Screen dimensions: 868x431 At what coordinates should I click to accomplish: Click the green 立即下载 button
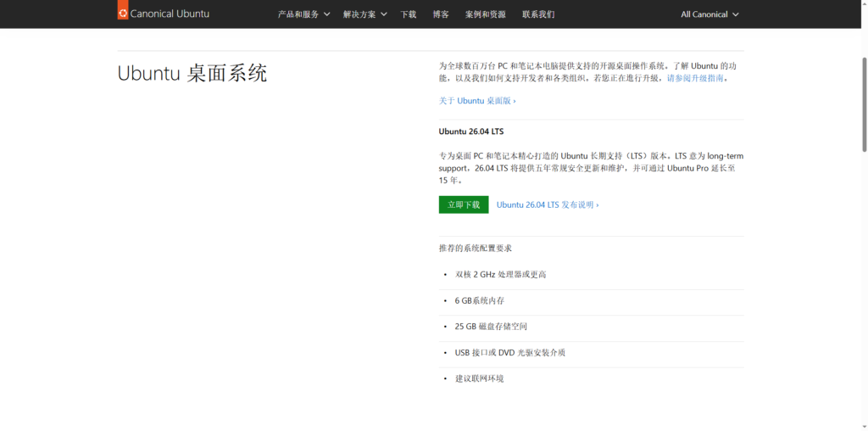click(464, 204)
